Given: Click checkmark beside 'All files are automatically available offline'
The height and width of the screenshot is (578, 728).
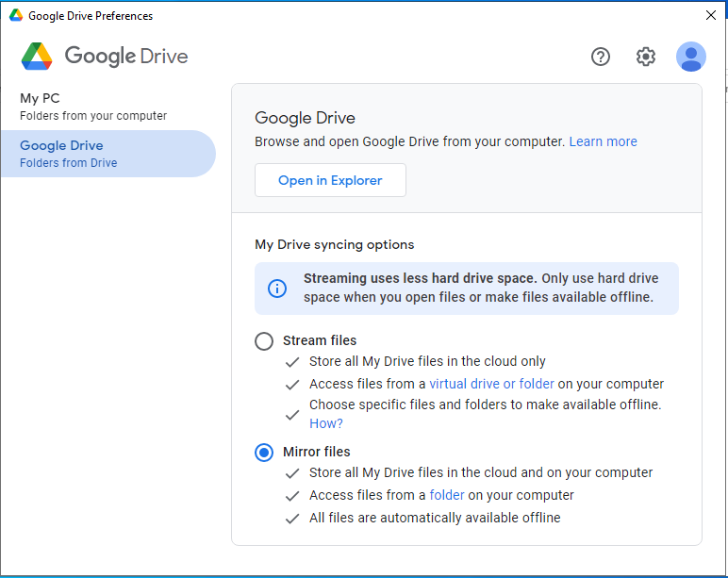Looking at the screenshot, I should point(292,518).
